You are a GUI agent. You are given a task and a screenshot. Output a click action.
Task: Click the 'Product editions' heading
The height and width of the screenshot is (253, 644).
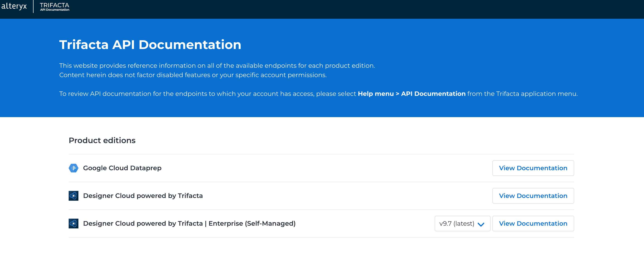102,140
